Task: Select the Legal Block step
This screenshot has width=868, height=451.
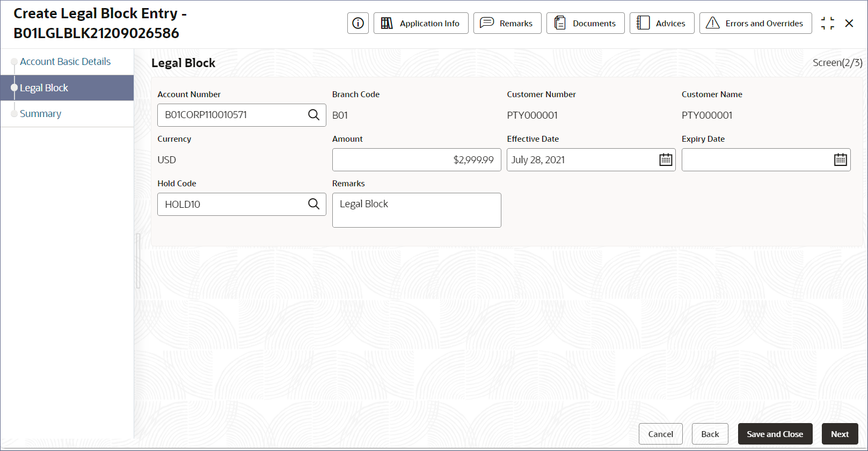Action: pyautogui.click(x=44, y=88)
